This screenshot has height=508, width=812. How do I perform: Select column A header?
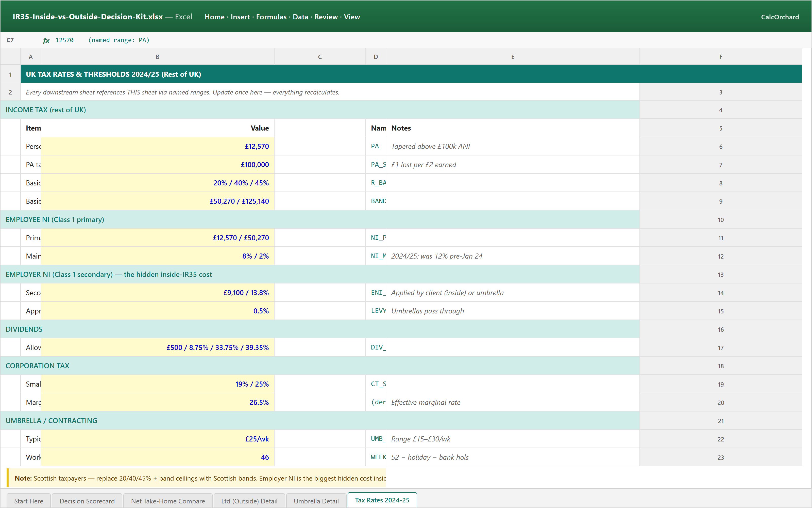(x=30, y=56)
